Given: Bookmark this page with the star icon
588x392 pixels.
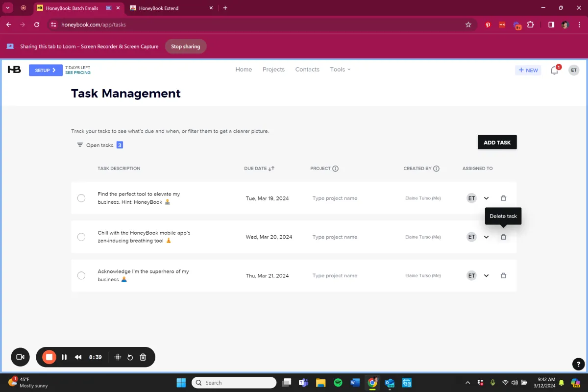Looking at the screenshot, I should pos(468,24).
